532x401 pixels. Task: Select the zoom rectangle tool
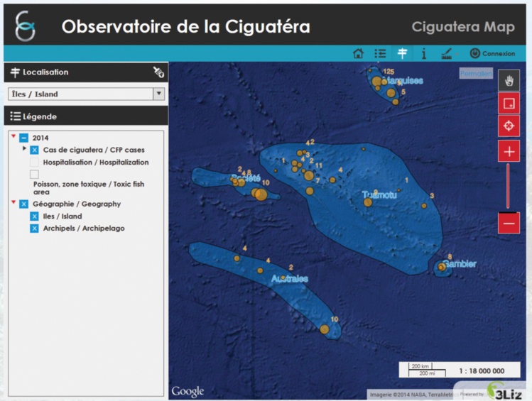pyautogui.click(x=509, y=104)
